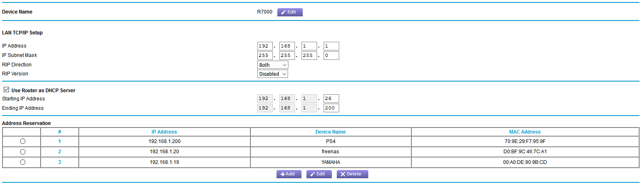Click MAC address 70:9E:29:F7:95:9F

(525, 141)
